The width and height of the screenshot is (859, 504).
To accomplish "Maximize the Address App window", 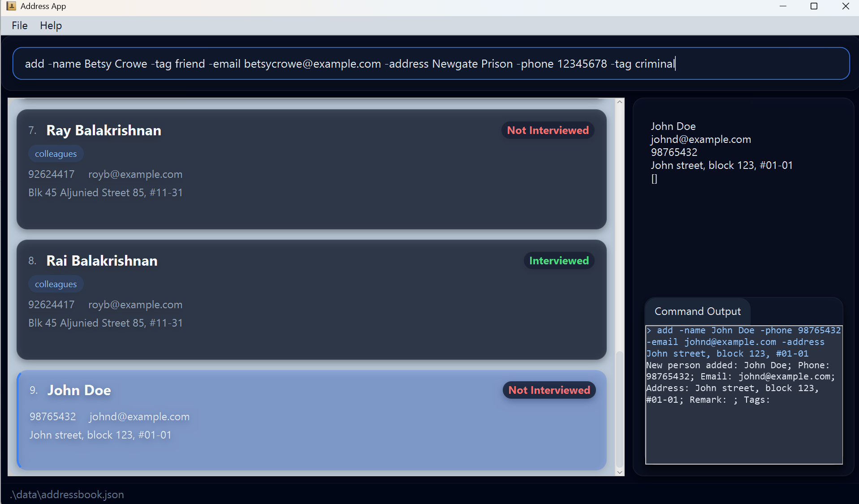I will (x=814, y=6).
